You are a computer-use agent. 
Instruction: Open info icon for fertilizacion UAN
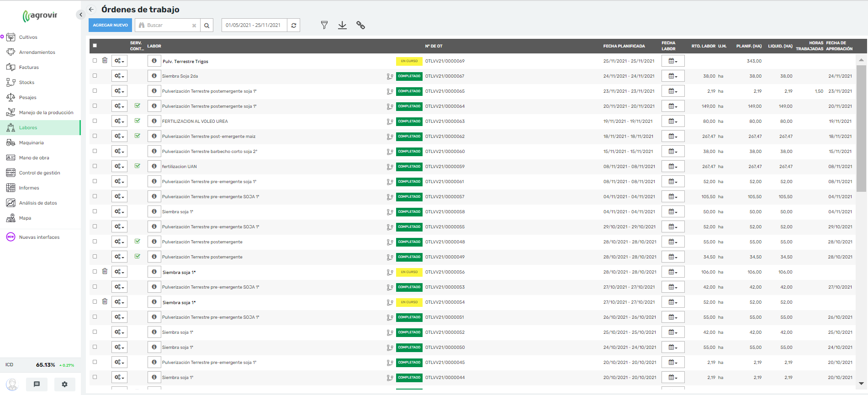point(154,166)
